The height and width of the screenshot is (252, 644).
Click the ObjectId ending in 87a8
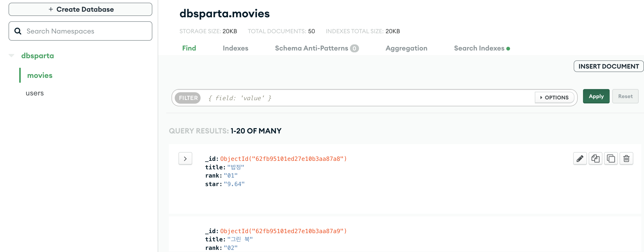pos(283,159)
